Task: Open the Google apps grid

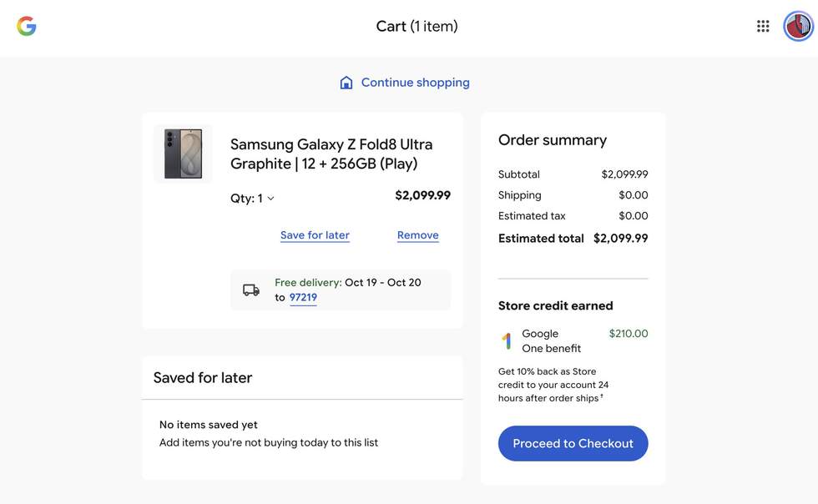Action: click(x=763, y=26)
